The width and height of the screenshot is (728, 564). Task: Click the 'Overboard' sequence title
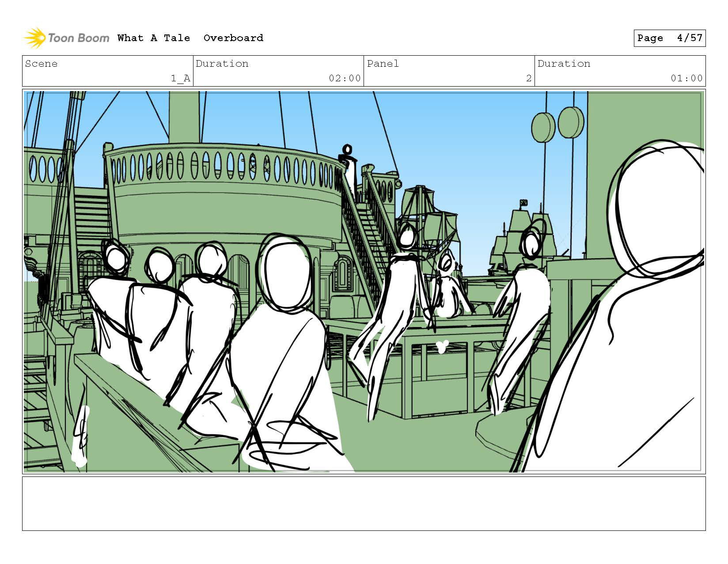pos(233,38)
